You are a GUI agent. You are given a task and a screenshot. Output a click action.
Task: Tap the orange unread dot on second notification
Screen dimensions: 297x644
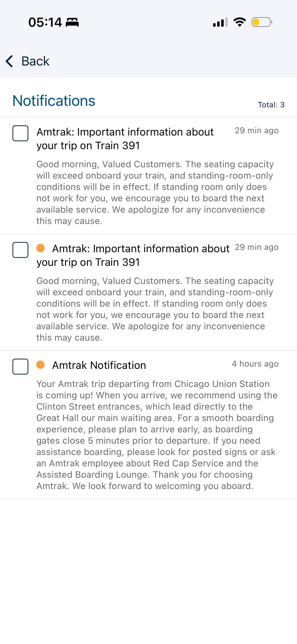coord(41,248)
